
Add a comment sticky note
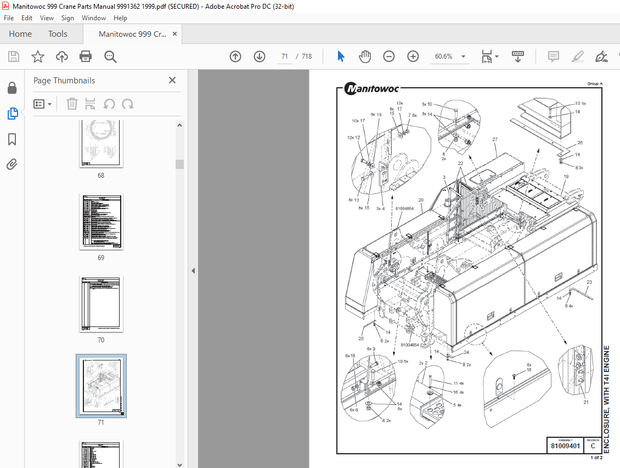pos(553,57)
